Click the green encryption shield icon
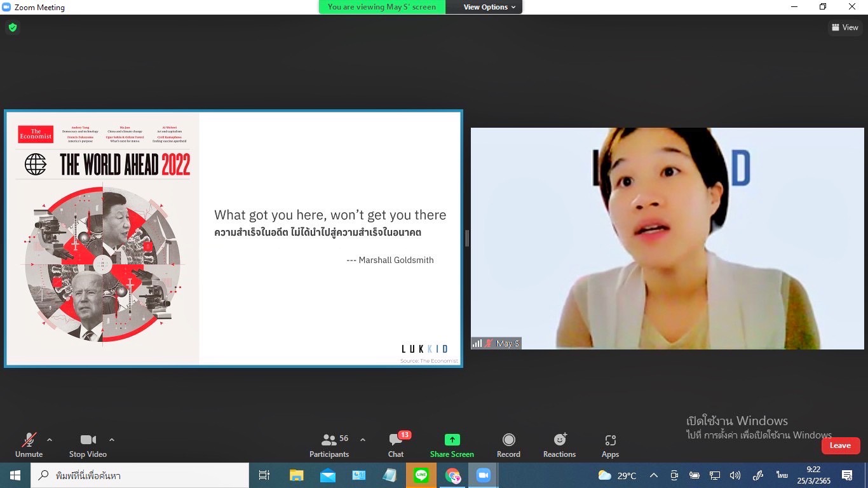Image resolution: width=868 pixels, height=488 pixels. tap(13, 27)
